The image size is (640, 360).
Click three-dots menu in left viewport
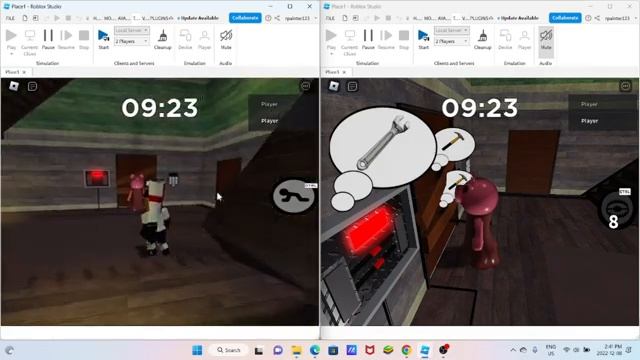point(305,86)
